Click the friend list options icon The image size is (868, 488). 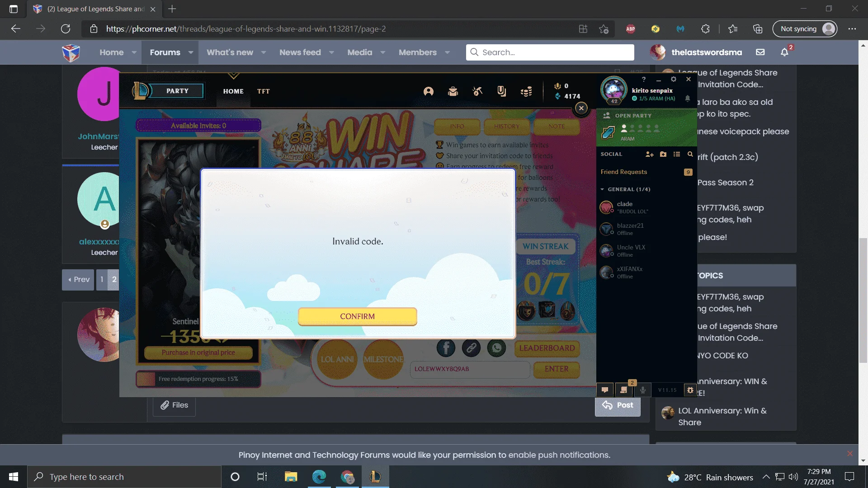(677, 154)
